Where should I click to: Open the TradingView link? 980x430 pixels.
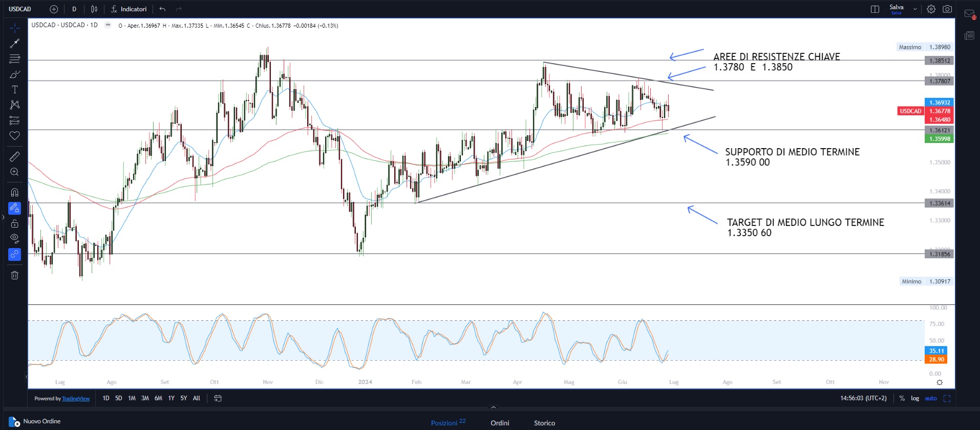coord(76,399)
